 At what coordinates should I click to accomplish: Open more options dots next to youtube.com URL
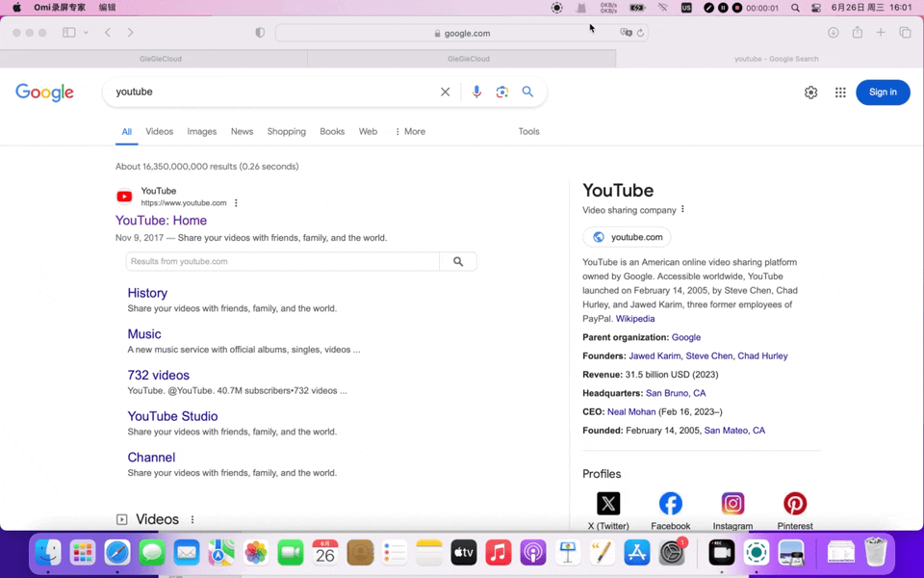[236, 203]
